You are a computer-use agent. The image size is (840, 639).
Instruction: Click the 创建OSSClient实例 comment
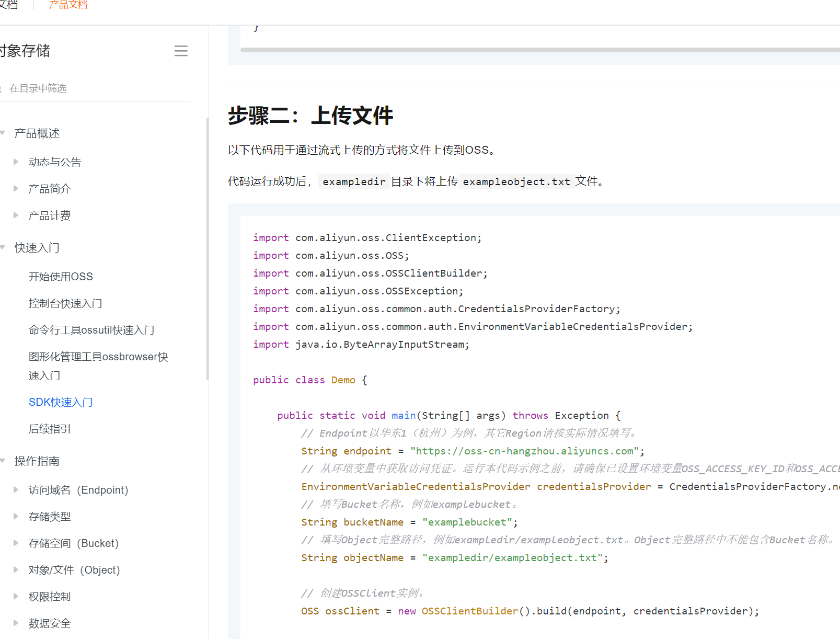pos(364,594)
